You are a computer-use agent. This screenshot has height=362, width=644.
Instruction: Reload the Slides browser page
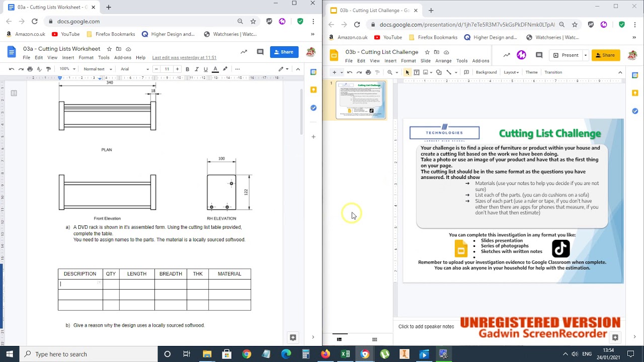pyautogui.click(x=357, y=24)
